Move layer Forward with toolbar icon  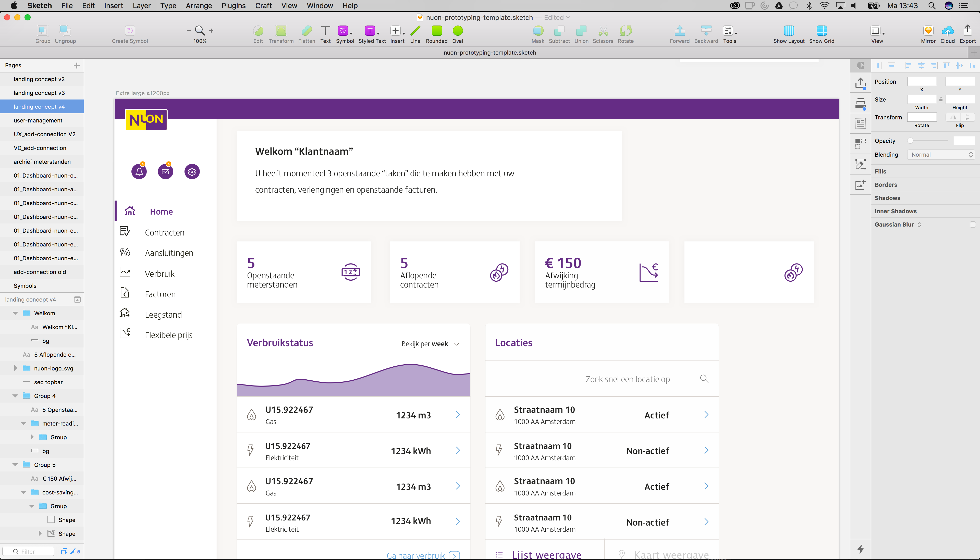point(680,31)
